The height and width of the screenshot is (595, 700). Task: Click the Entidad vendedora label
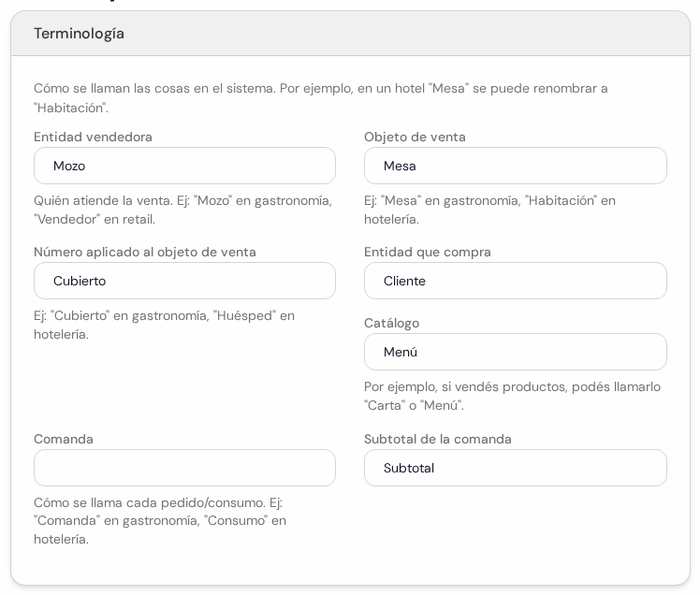click(x=93, y=137)
